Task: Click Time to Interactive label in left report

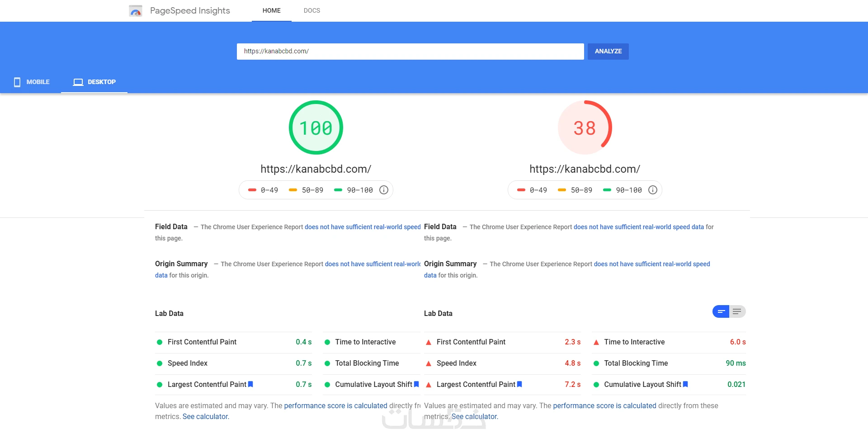Action: (x=365, y=342)
